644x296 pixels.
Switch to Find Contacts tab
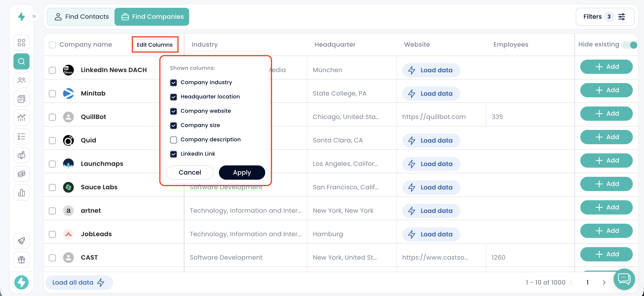point(81,17)
